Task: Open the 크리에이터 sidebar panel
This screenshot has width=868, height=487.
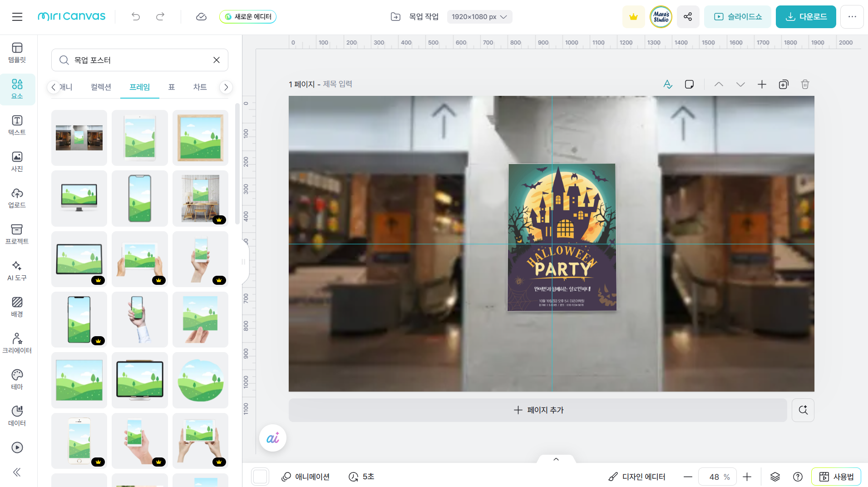Action: [17, 344]
